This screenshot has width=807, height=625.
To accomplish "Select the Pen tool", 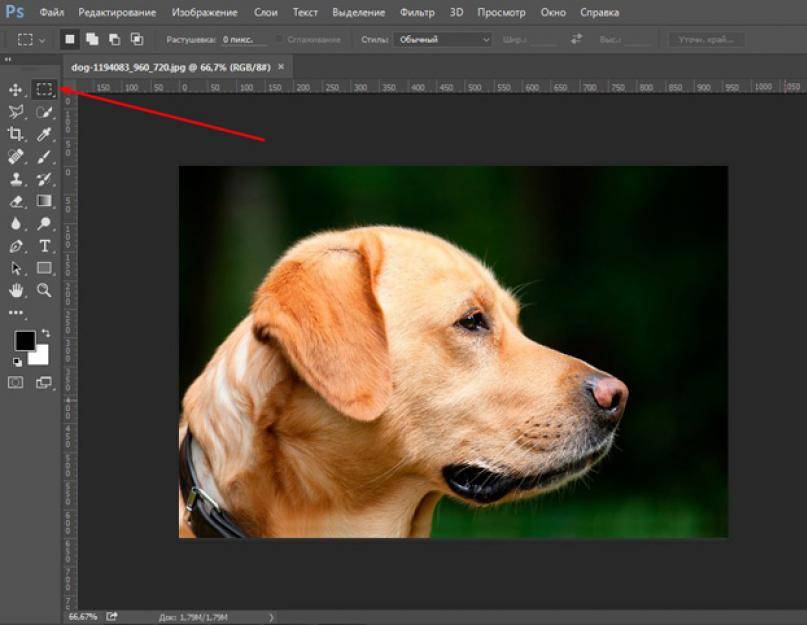I will click(x=15, y=246).
